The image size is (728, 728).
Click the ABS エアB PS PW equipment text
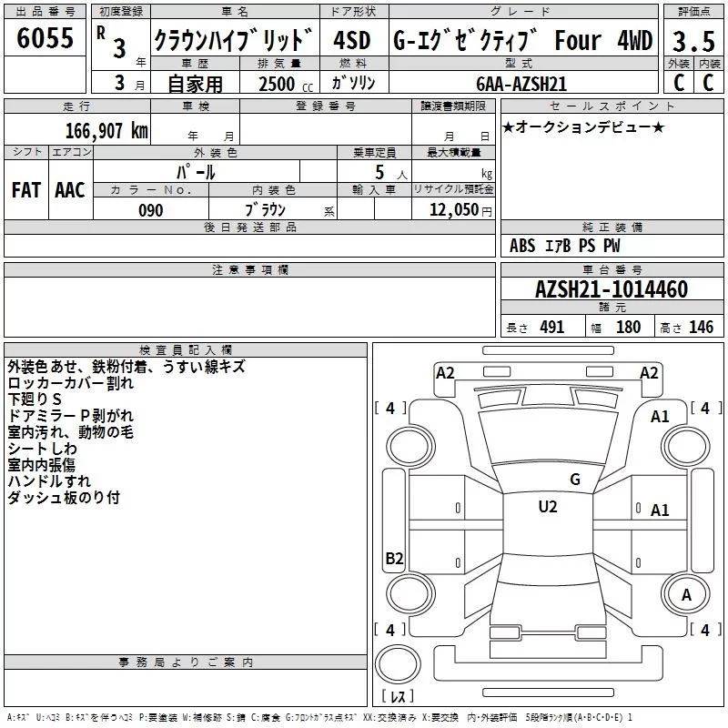click(565, 246)
